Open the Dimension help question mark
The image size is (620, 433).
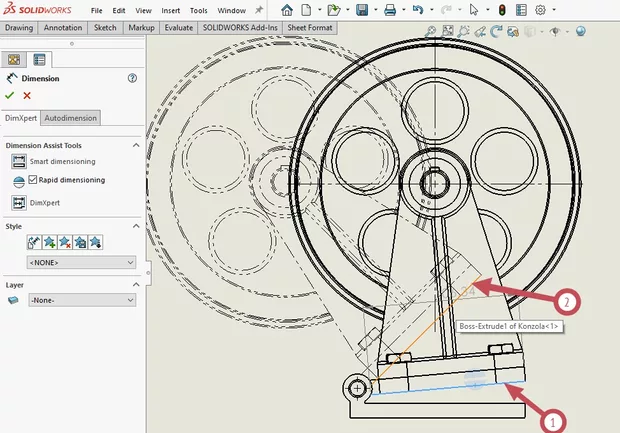tap(132, 78)
